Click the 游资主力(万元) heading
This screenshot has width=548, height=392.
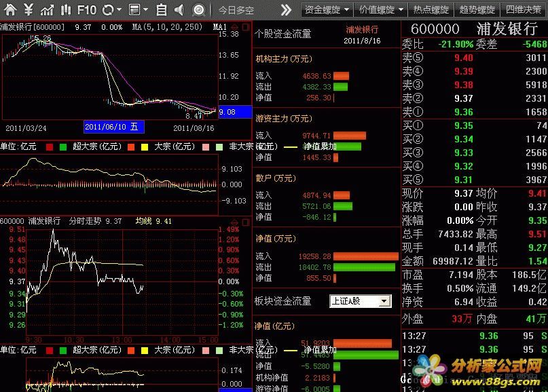284,118
